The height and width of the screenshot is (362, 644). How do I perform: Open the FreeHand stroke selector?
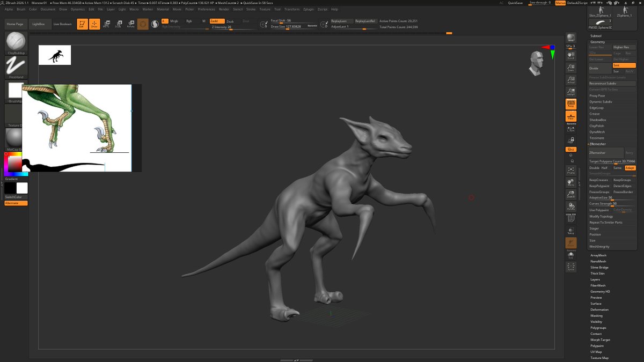coord(16,66)
